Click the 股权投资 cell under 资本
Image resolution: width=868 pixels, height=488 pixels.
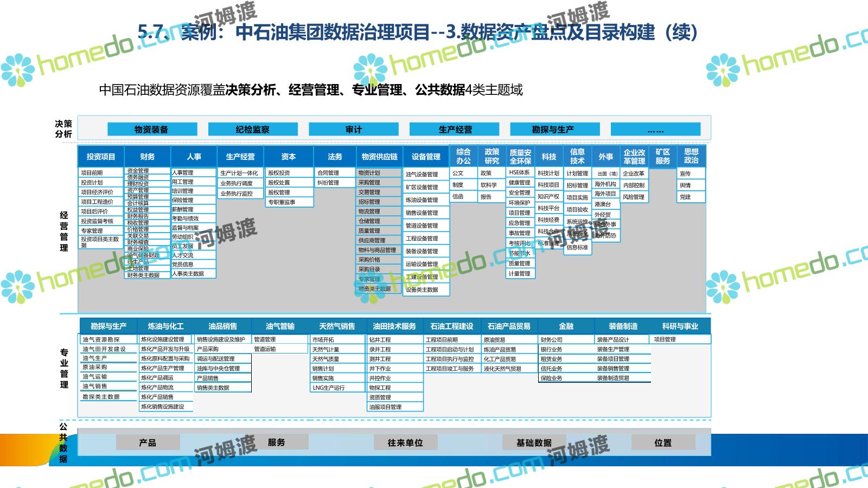point(289,173)
